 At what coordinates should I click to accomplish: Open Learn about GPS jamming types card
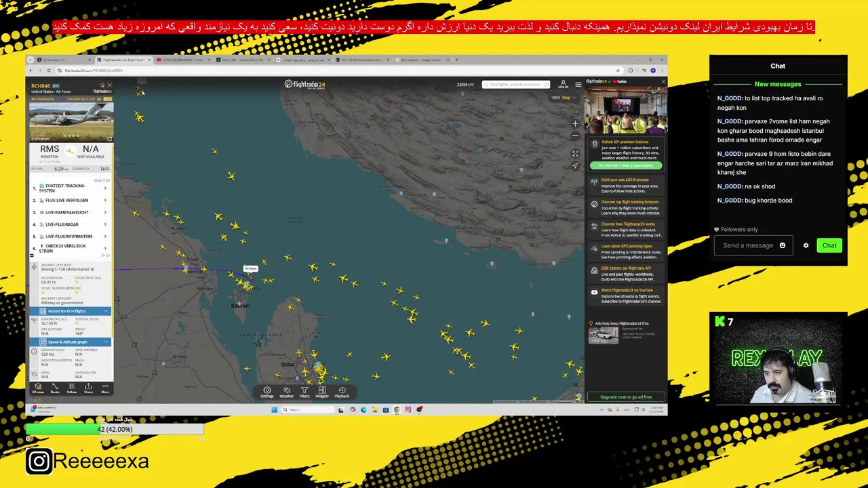coord(626,251)
